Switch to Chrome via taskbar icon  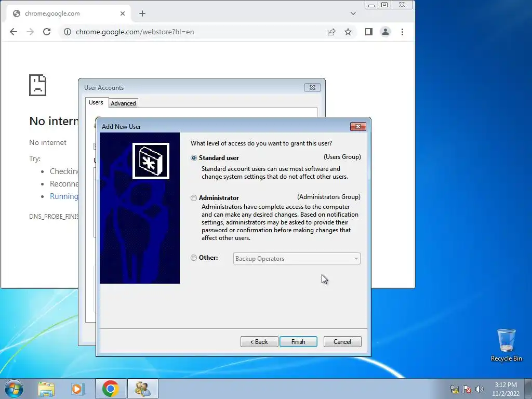[x=110, y=389]
